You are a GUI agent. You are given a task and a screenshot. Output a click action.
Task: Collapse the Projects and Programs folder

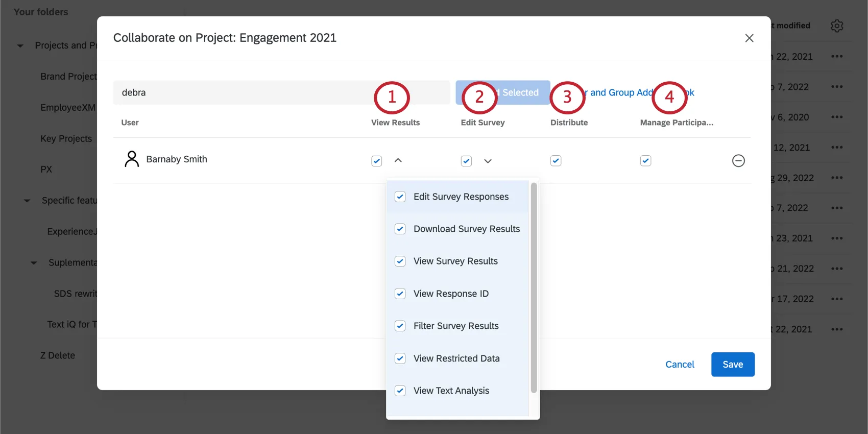[20, 46]
